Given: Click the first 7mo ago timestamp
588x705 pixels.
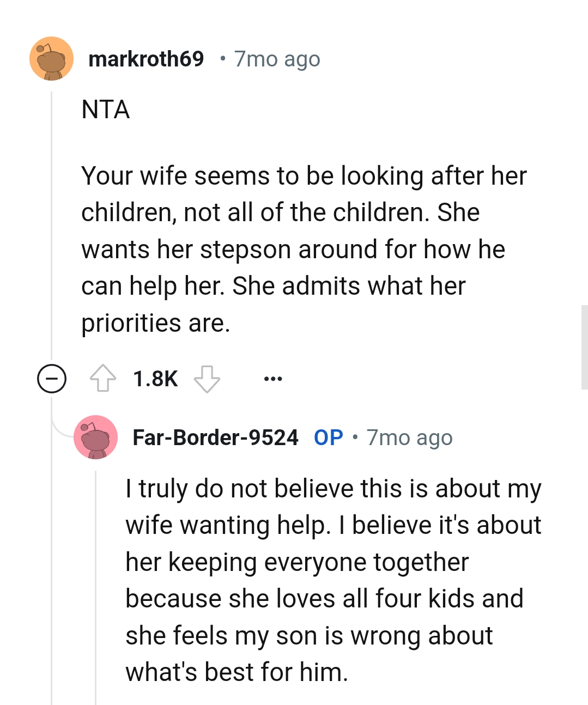Looking at the screenshot, I should (277, 59).
